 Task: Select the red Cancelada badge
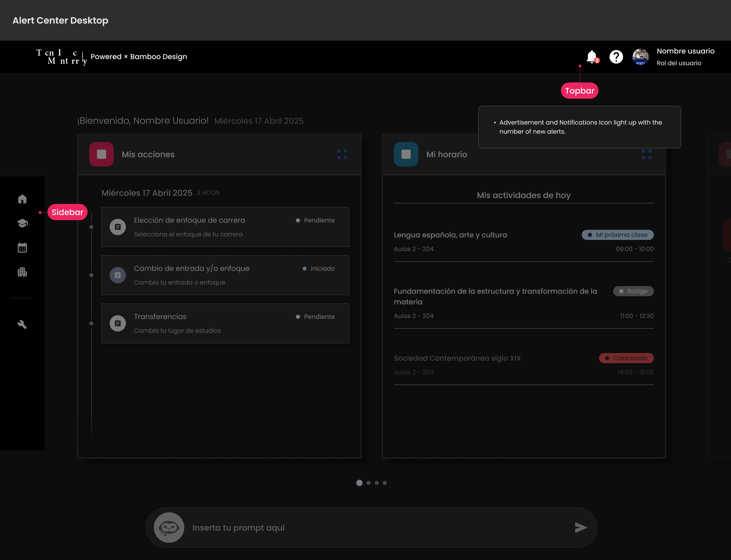[626, 358]
